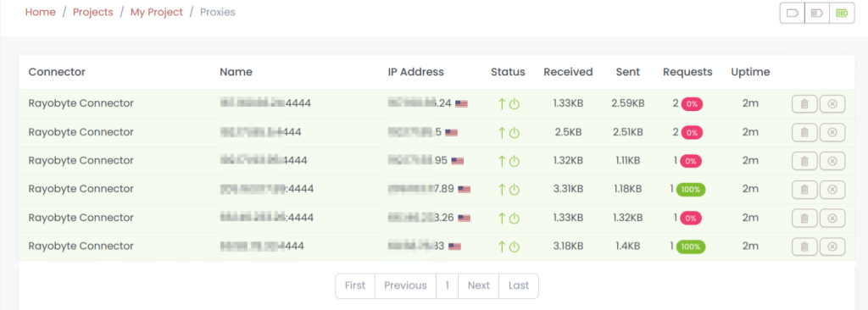Image resolution: width=868 pixels, height=310 pixels.
Task: Click the circled X icon on the first row
Action: pyautogui.click(x=832, y=103)
